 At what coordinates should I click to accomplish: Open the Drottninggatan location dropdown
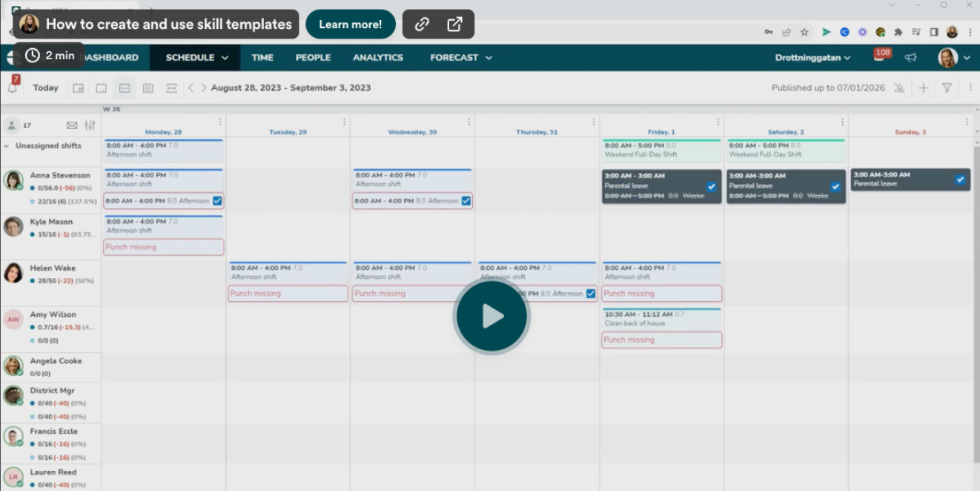click(812, 58)
